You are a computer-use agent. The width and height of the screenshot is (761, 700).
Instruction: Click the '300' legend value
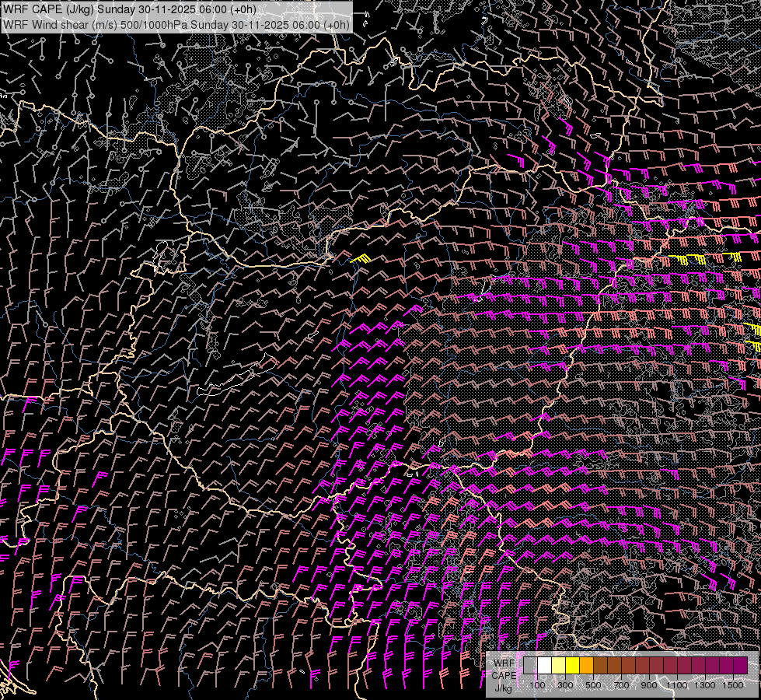[565, 685]
